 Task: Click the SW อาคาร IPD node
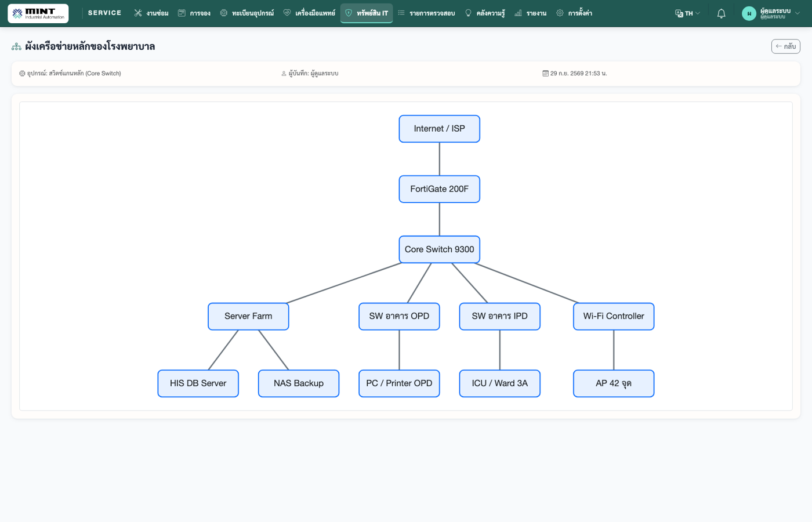[x=500, y=316]
